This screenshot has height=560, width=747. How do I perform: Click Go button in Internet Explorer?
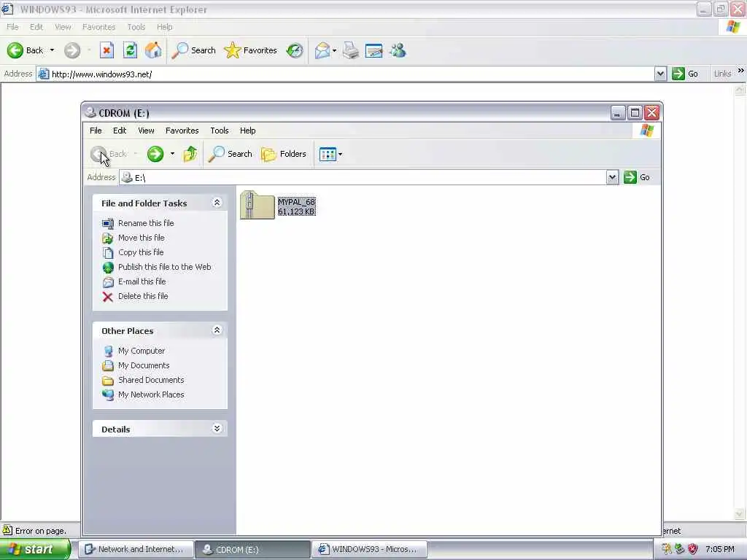click(x=685, y=74)
